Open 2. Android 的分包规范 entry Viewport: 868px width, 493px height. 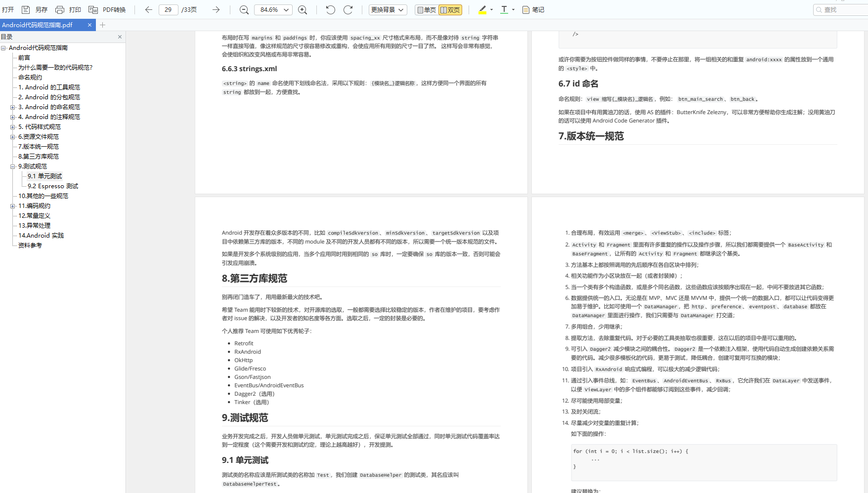pos(49,97)
